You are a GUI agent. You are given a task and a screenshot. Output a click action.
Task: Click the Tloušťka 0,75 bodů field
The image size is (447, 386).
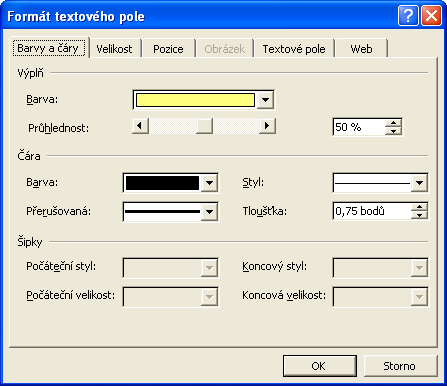[x=372, y=211]
